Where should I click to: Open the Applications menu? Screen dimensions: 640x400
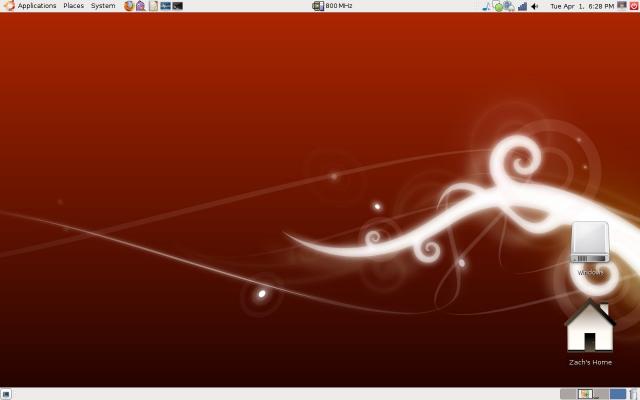coord(37,6)
